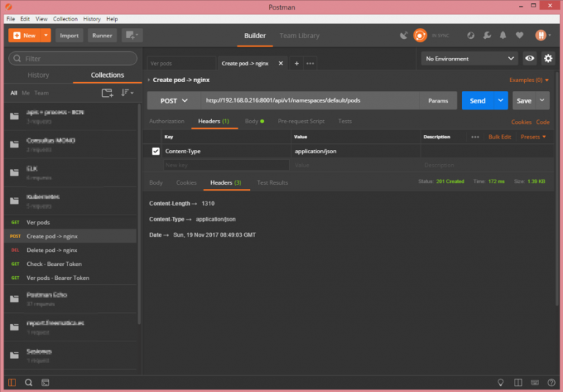Click the orange sync status icon
The width and height of the screenshot is (563, 392).
(x=420, y=35)
